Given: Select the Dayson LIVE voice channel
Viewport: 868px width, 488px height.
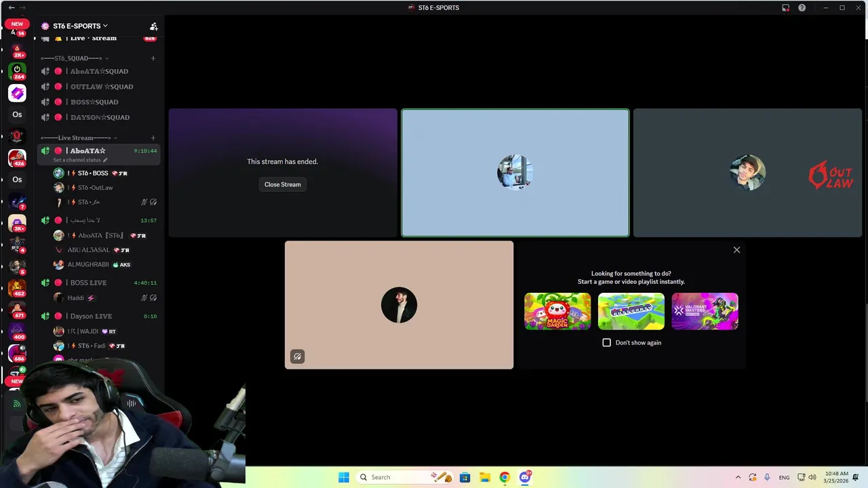Looking at the screenshot, I should coord(99,316).
